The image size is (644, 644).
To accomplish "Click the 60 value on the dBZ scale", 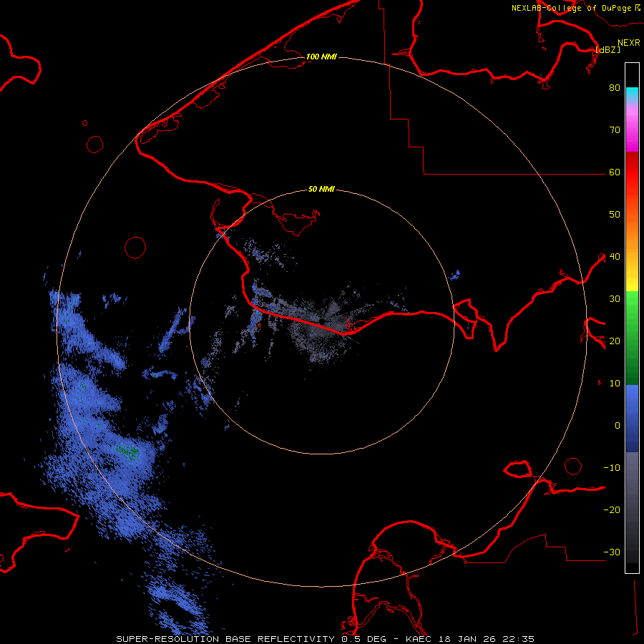I will coord(615,172).
